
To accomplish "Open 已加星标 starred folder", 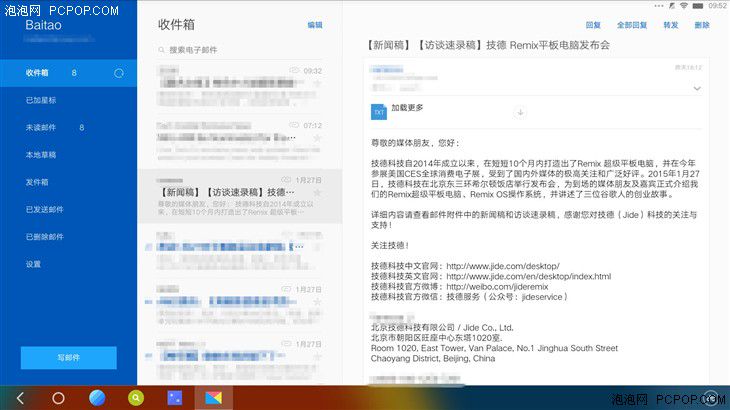I will click(x=41, y=100).
